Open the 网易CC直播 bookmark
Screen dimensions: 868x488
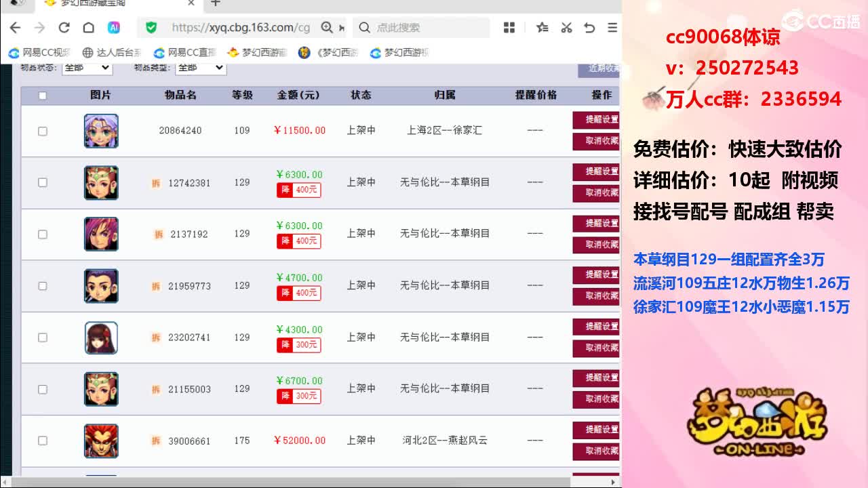(185, 52)
